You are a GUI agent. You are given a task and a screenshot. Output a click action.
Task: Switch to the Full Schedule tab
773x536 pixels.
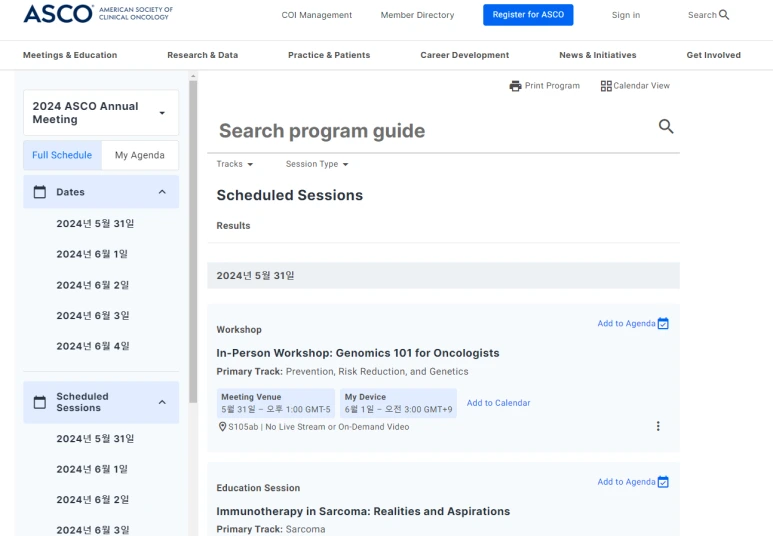coord(62,155)
